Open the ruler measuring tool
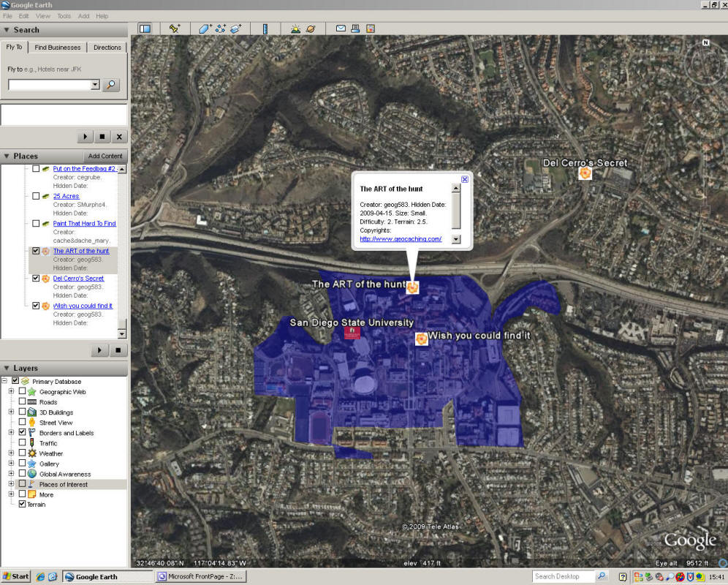 265,29
